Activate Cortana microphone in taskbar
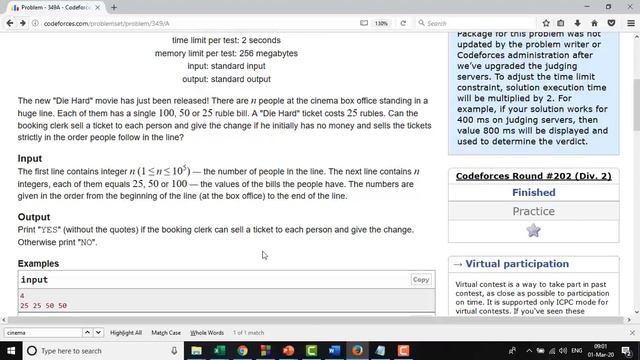The width and height of the screenshot is (640, 360). coord(174,351)
